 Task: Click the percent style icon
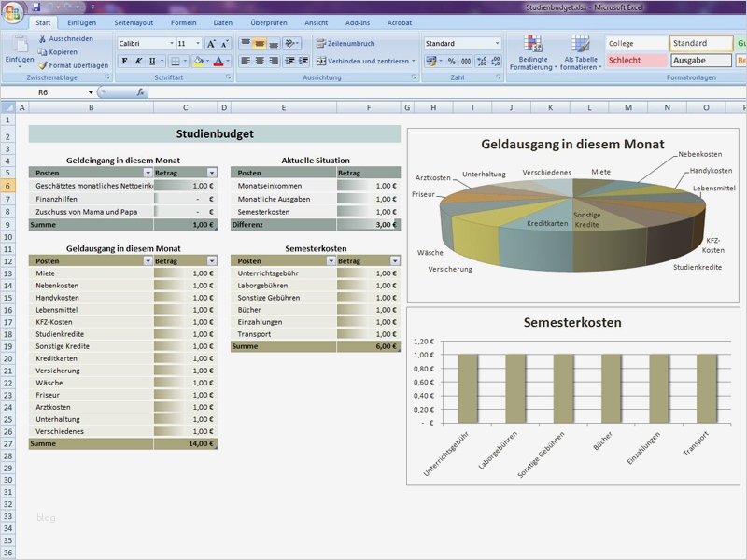pos(452,62)
